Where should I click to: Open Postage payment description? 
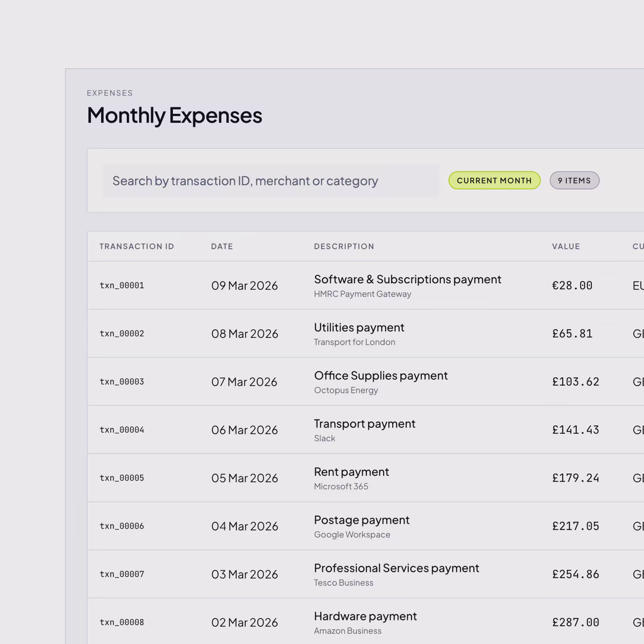(x=361, y=520)
